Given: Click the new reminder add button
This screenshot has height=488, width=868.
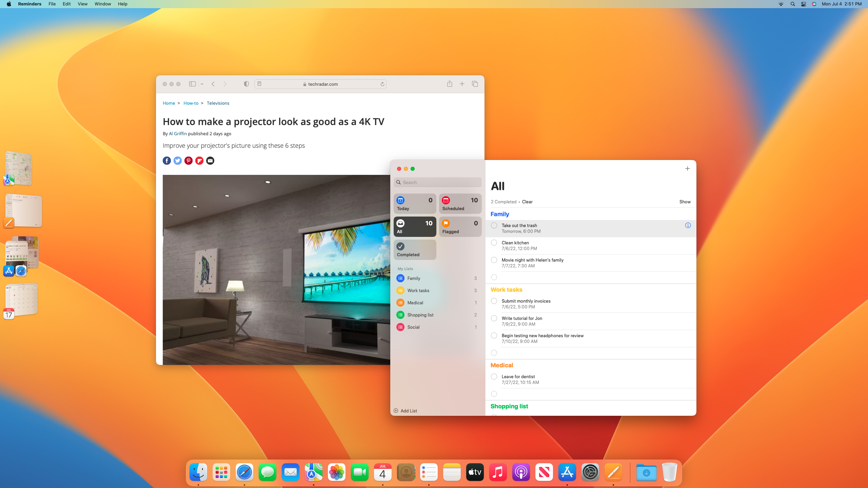Looking at the screenshot, I should coord(687,169).
